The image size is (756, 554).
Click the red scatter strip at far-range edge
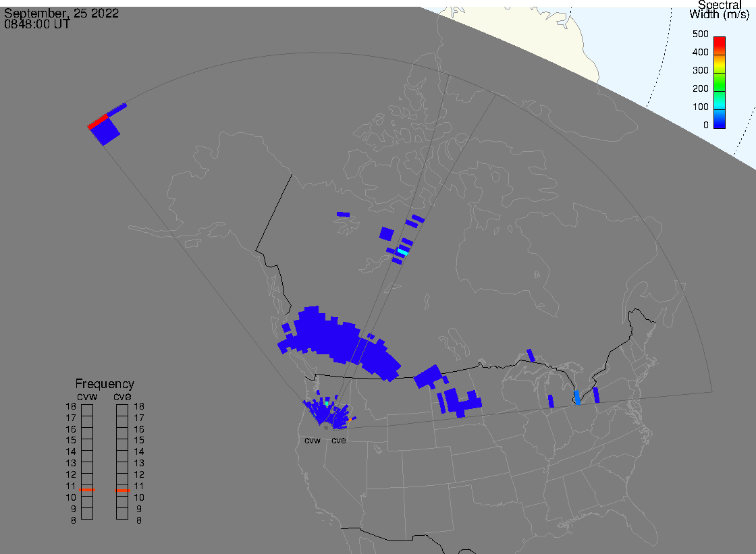[97, 121]
